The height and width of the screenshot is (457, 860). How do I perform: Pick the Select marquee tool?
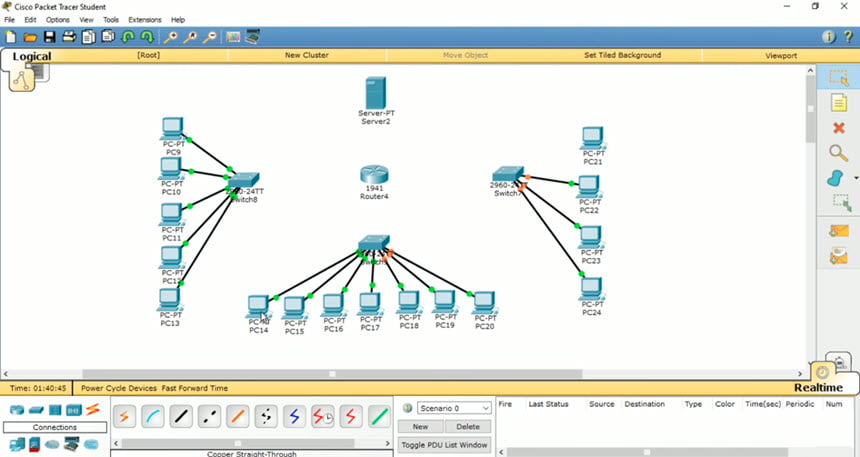[x=839, y=78]
